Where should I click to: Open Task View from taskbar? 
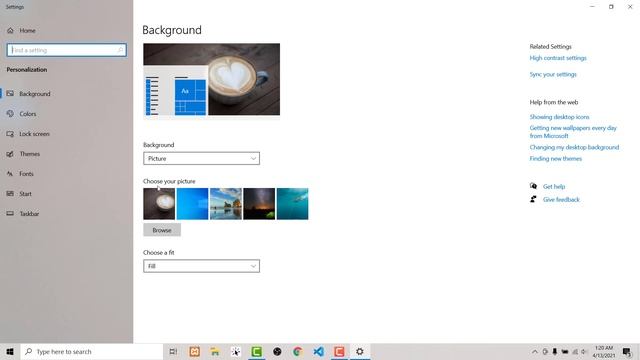point(173,351)
